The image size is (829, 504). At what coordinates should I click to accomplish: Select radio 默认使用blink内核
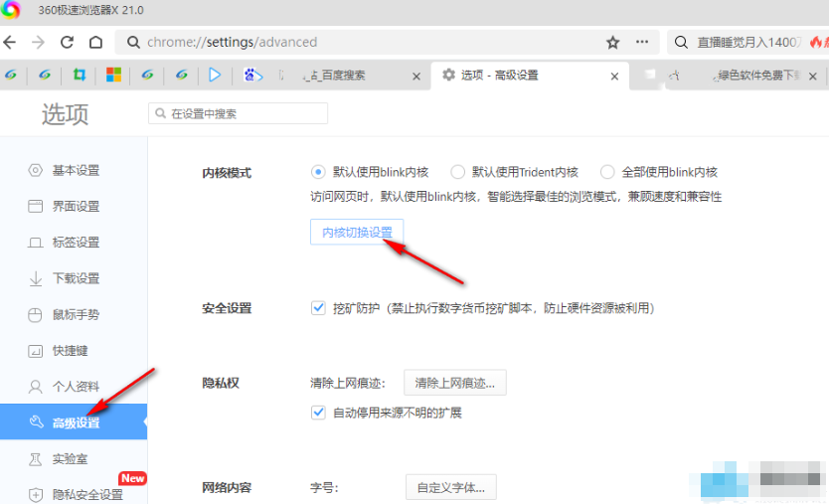coord(318,172)
